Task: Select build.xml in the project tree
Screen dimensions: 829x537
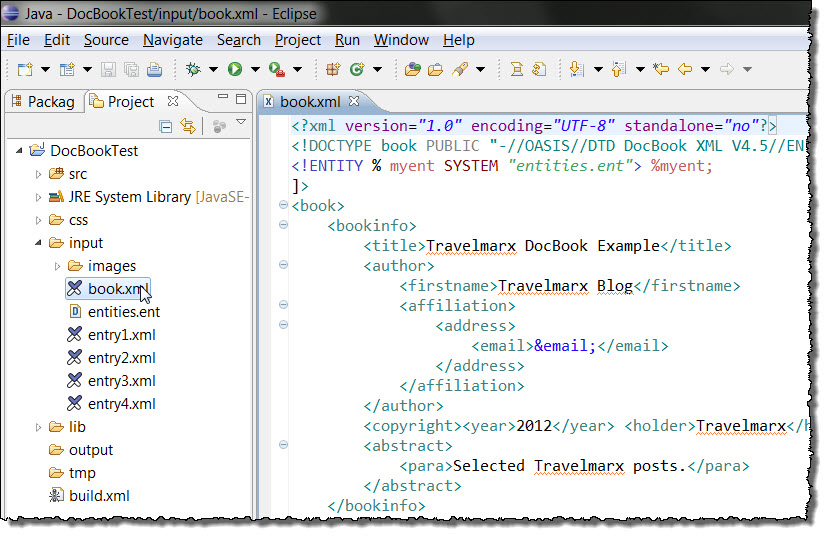Action: point(89,496)
